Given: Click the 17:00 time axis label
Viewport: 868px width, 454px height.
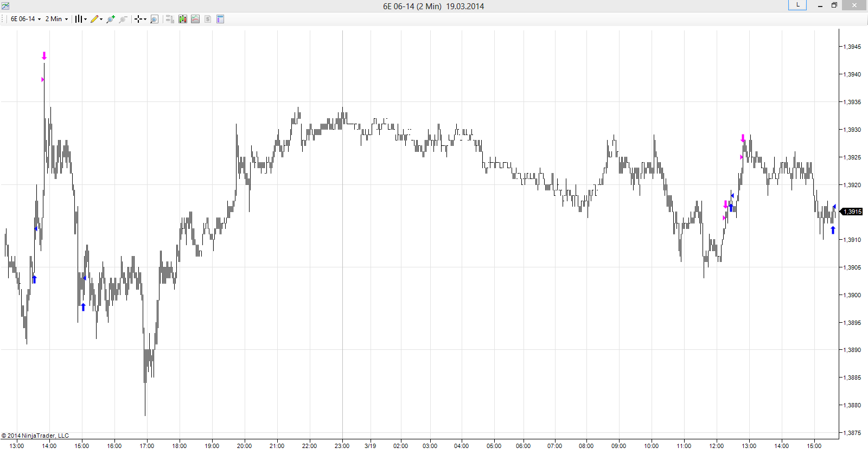Looking at the screenshot, I should pos(147,446).
